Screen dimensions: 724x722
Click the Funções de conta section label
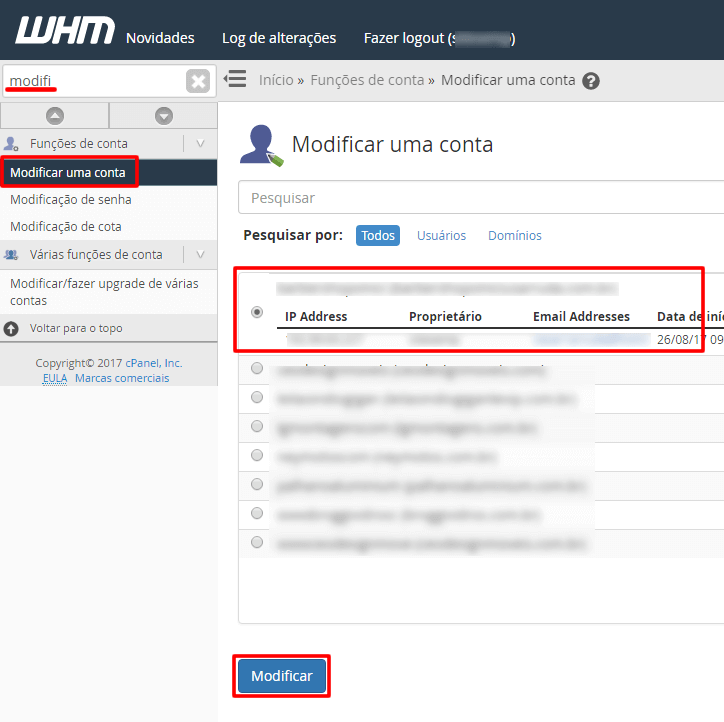click(78, 144)
